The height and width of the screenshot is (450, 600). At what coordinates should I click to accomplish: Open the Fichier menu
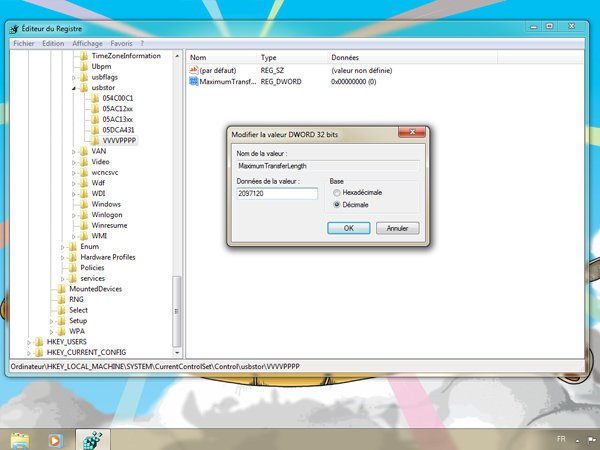(x=24, y=44)
